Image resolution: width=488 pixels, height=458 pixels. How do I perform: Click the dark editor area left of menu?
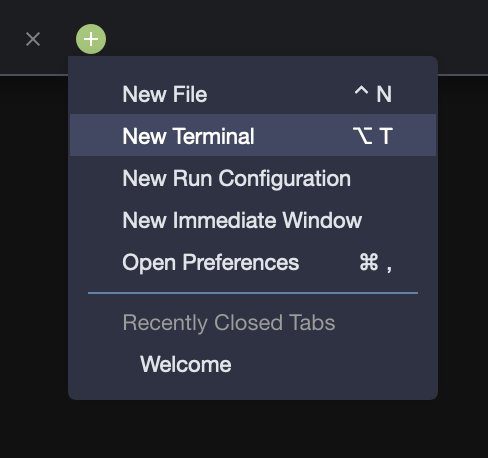(x=33, y=233)
